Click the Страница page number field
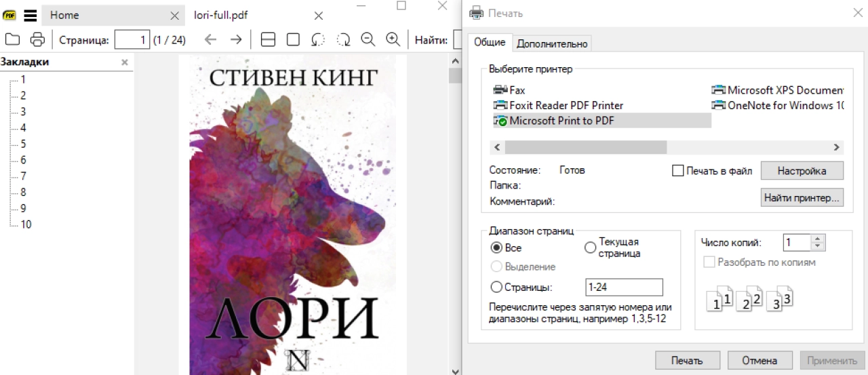Viewport: 868px width, 375px height. [x=132, y=39]
